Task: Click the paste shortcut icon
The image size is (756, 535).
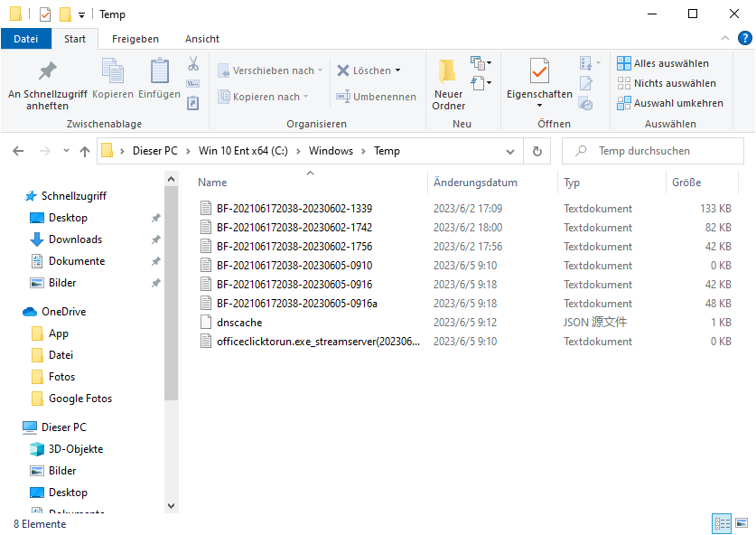Action: (x=193, y=103)
